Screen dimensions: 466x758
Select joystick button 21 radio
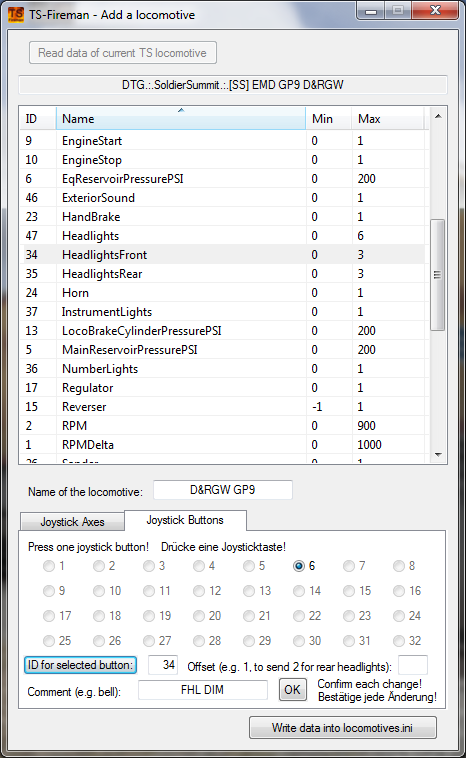click(x=249, y=616)
